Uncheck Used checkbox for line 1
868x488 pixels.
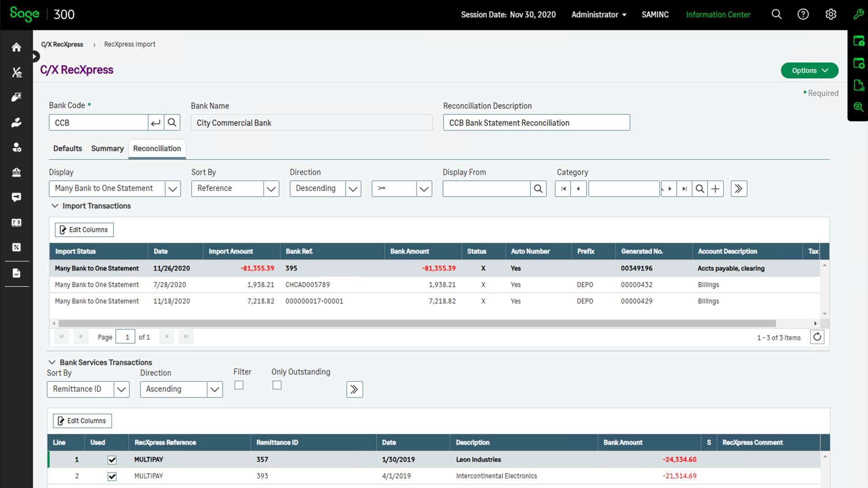(112, 460)
